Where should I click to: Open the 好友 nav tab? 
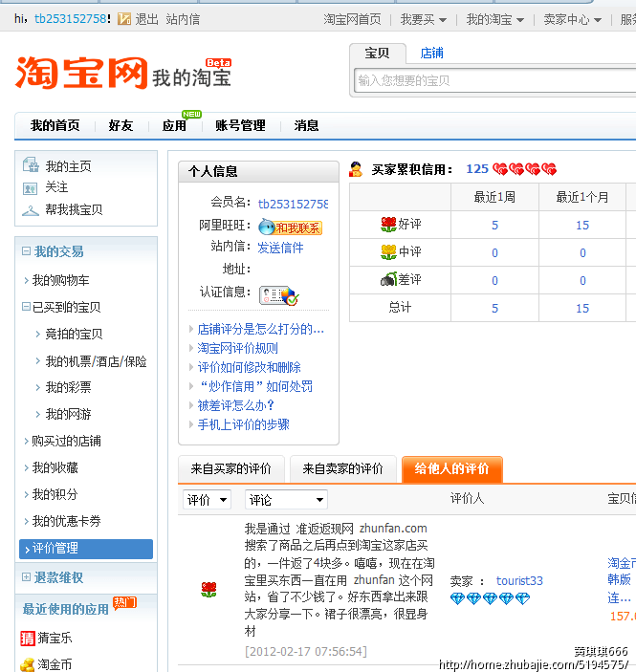pyautogui.click(x=121, y=125)
